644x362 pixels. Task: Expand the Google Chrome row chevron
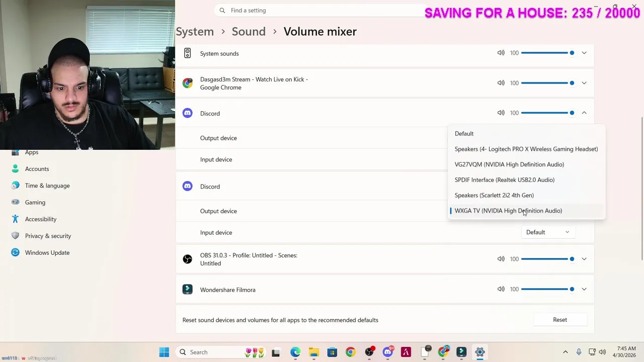pyautogui.click(x=584, y=83)
